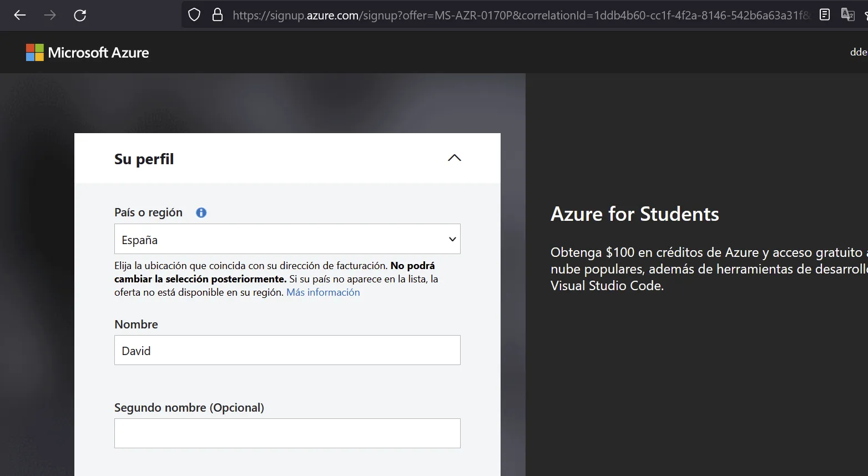Open the tracking protection shield
Image resolution: width=868 pixels, height=476 pixels.
click(194, 15)
